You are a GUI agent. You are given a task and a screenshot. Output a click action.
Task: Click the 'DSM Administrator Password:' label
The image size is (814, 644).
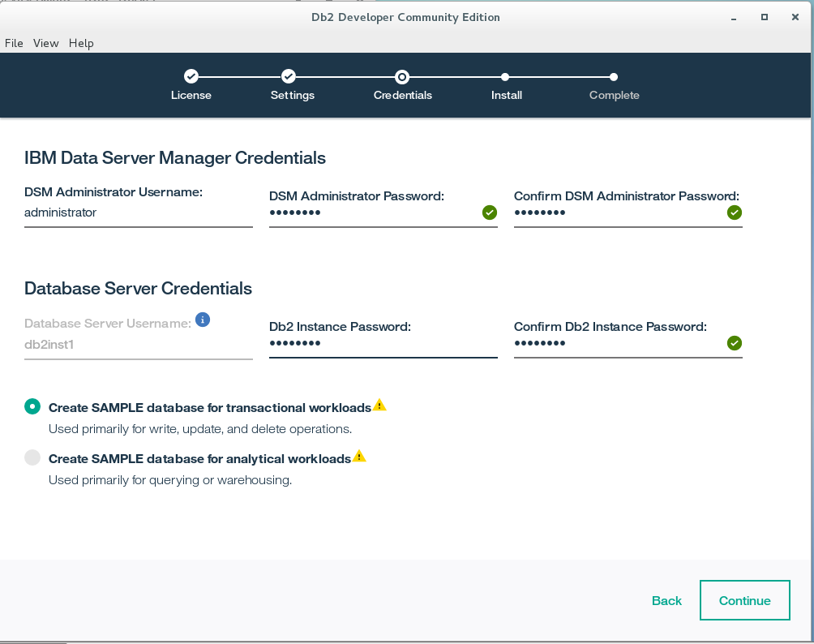[357, 195]
